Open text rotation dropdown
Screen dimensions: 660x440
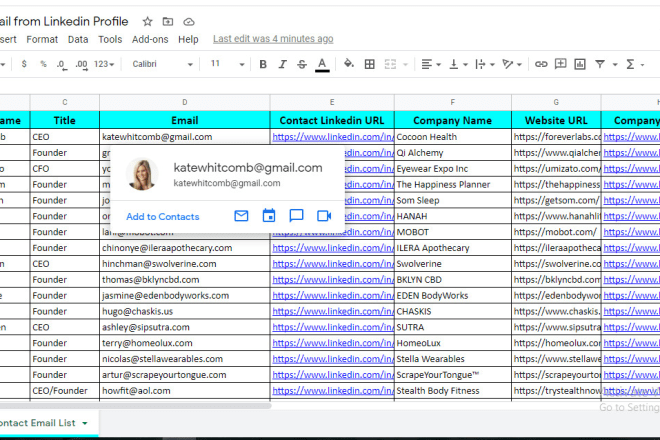[512, 64]
